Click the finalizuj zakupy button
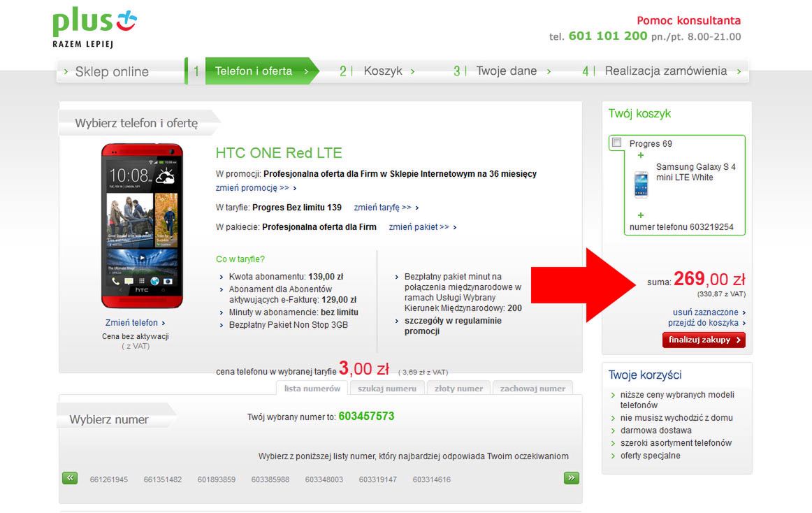The image size is (812, 513). point(704,340)
